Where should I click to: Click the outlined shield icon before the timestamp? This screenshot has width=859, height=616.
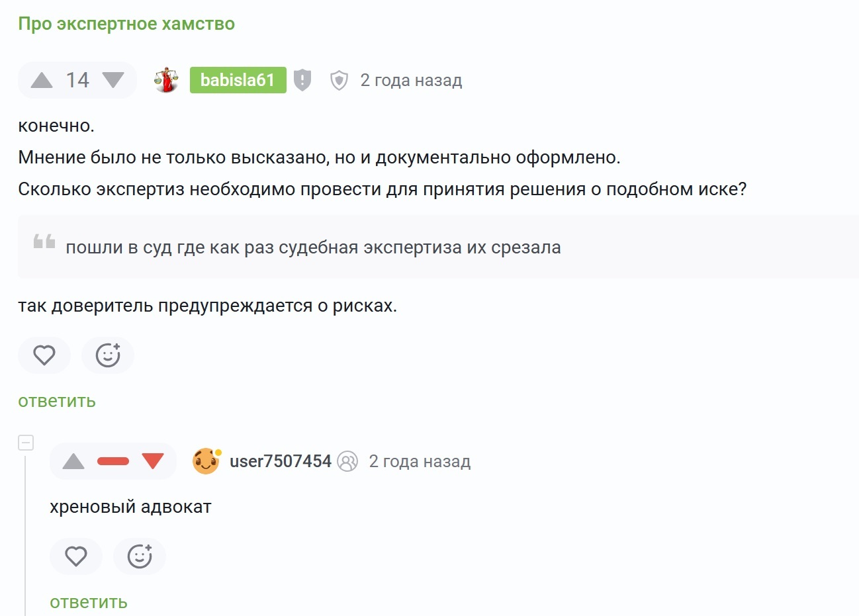(x=339, y=81)
